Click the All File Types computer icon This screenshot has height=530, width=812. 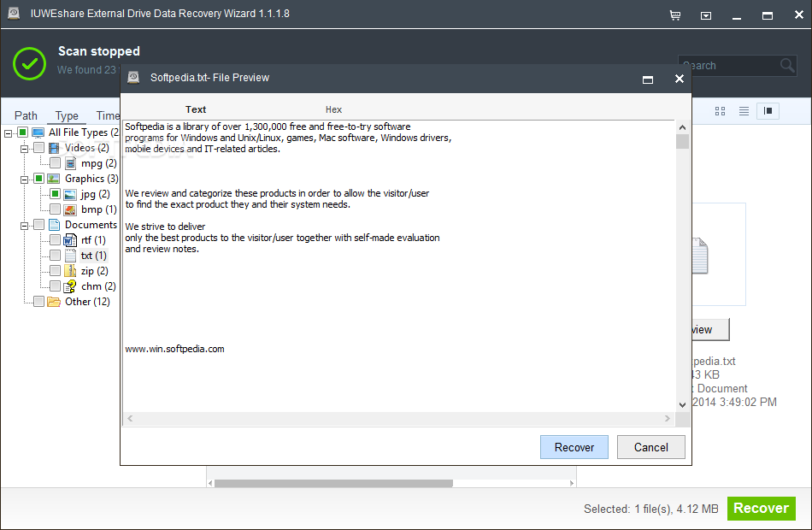click(x=38, y=132)
